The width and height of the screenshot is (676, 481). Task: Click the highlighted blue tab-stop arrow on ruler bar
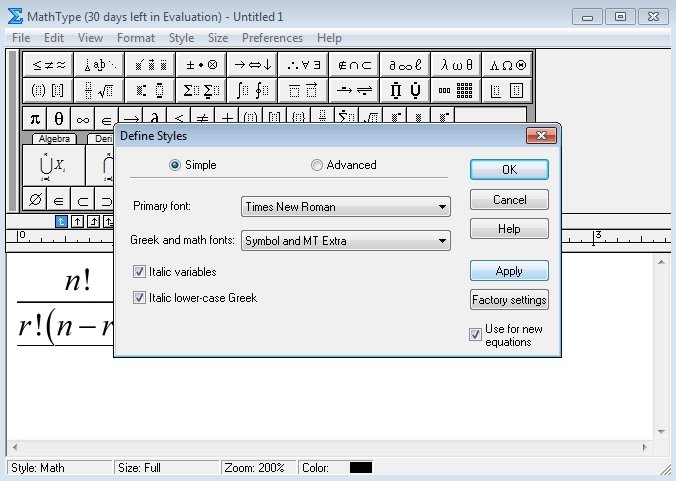[61, 222]
